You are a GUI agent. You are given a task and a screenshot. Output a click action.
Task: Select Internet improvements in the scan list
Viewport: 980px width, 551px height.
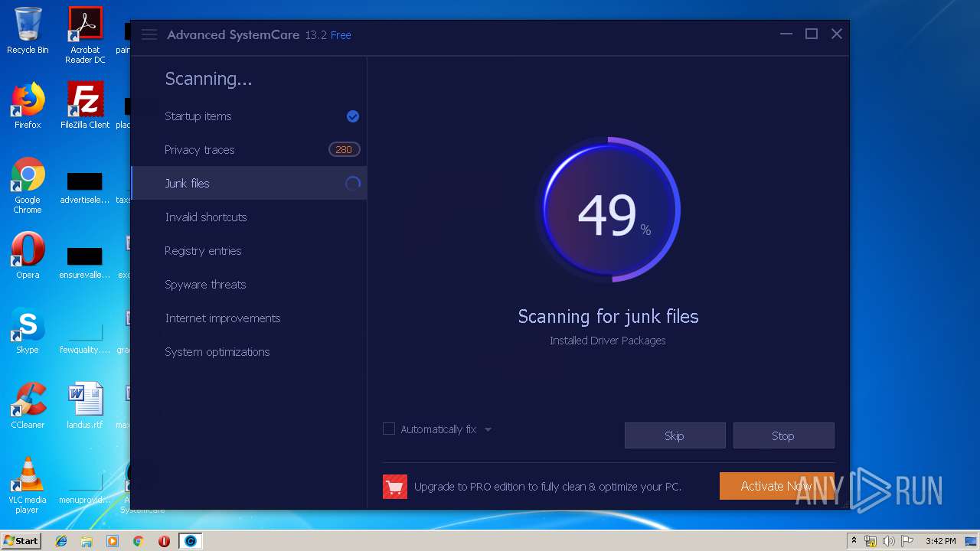pyautogui.click(x=249, y=318)
